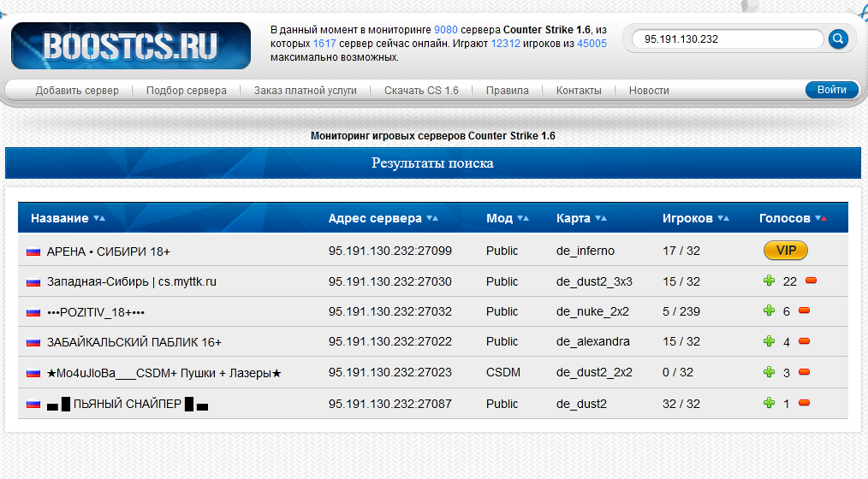Open АРЕНА • СИБИРИ 18+ server page
This screenshot has height=479, width=868.
tap(109, 251)
